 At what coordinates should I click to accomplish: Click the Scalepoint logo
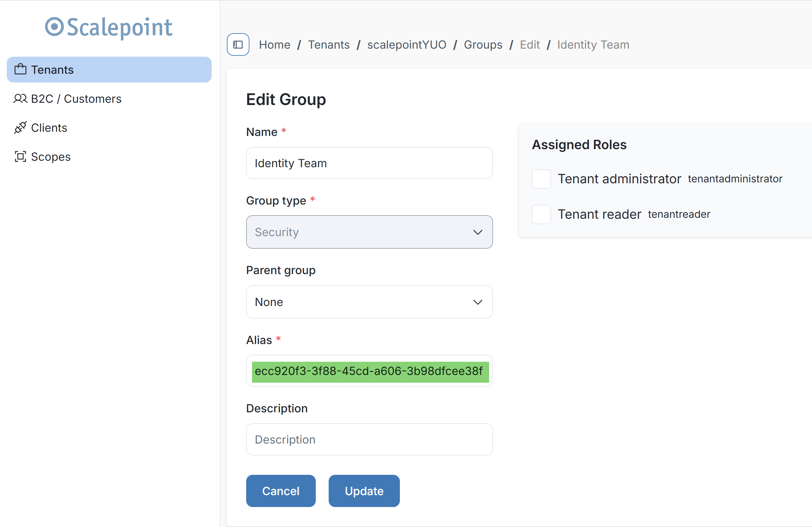(109, 27)
